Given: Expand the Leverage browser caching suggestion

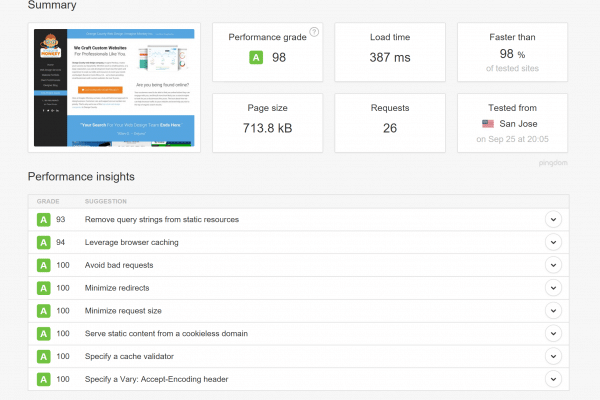Looking at the screenshot, I should point(553,242).
